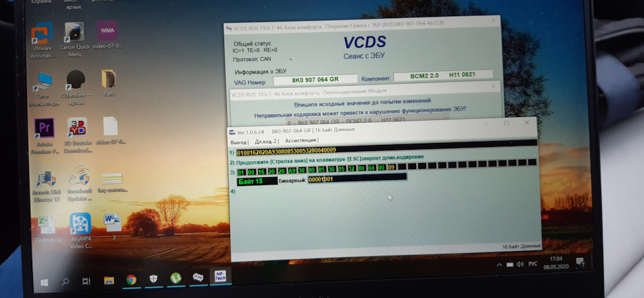This screenshot has height=298, width=644.
Task: Click the Информация о ЭБУ heading
Action: (260, 72)
